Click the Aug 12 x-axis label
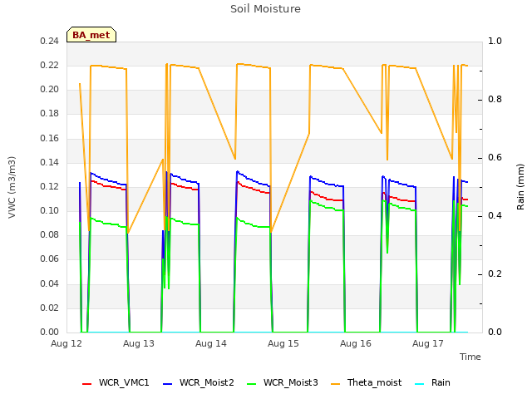 [x=66, y=343]
